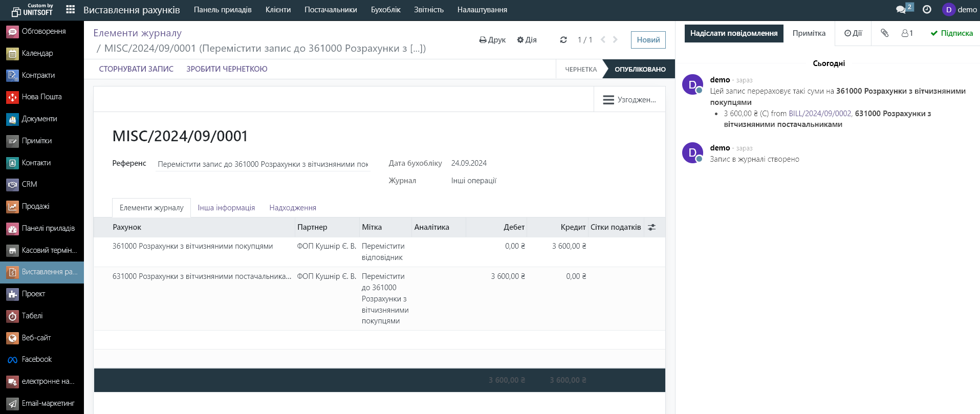
Task: Click the Референс text field
Action: pyautogui.click(x=263, y=164)
